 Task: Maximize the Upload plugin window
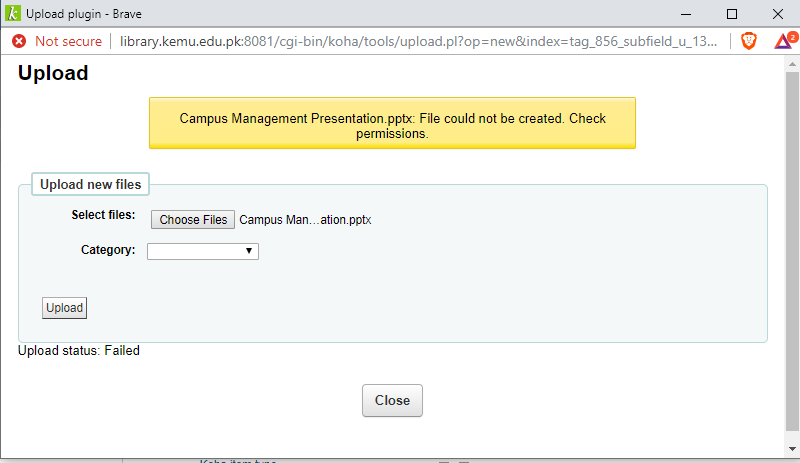732,14
